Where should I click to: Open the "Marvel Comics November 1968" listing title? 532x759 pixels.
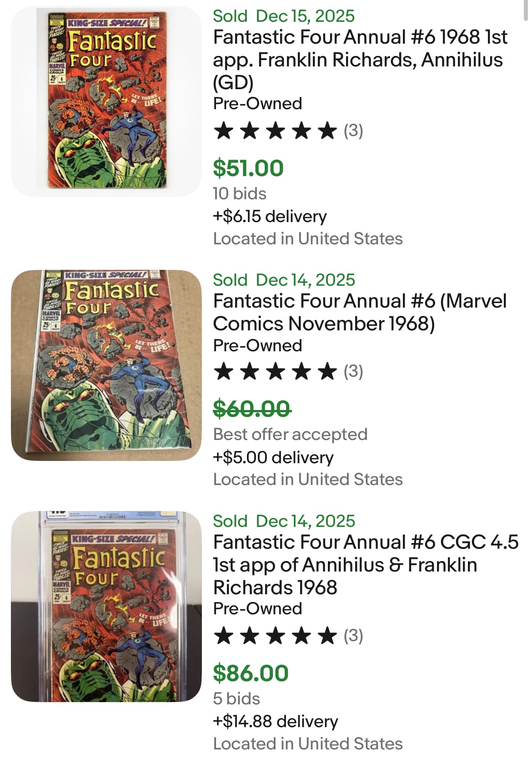click(359, 312)
